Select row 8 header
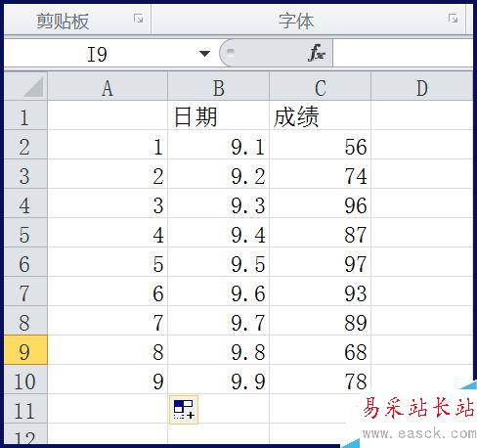This screenshot has width=477, height=448. pos(26,321)
